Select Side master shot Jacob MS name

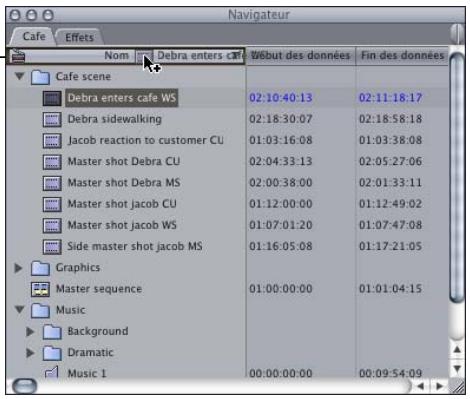(135, 246)
